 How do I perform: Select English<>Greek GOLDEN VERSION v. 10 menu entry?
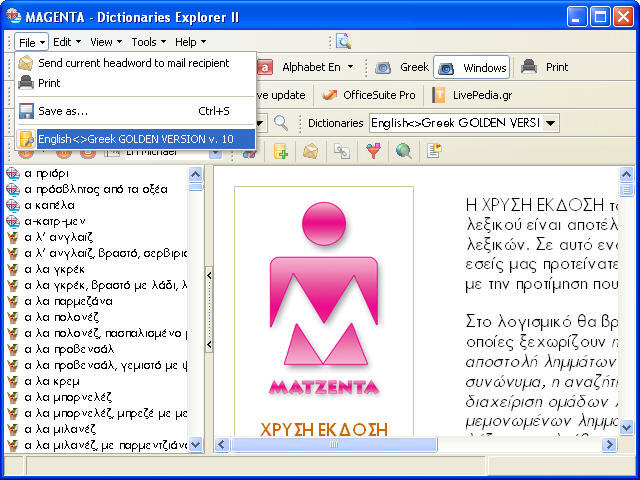click(136, 139)
